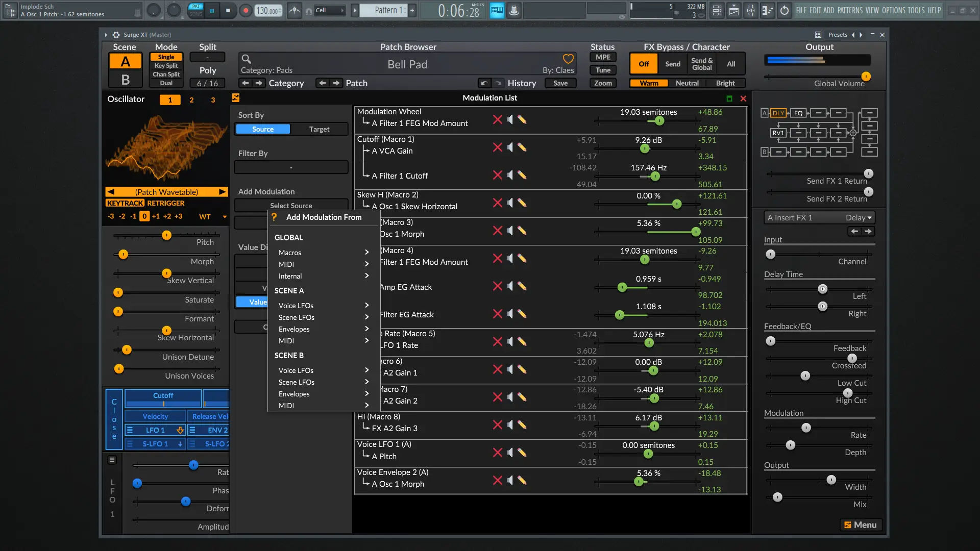Screen dimensions: 980x551
Task: Toggle the MPE status button
Action: [x=603, y=57]
